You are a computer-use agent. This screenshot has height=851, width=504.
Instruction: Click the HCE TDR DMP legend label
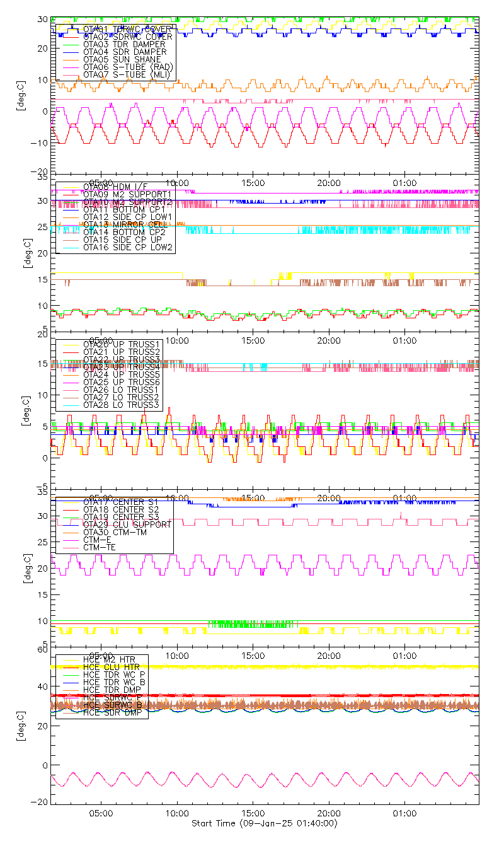click(x=112, y=689)
